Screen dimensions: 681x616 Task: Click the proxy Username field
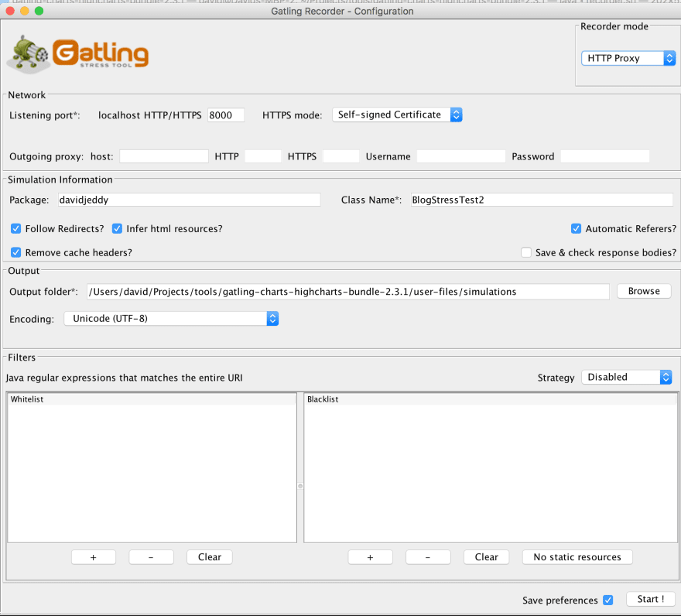click(461, 156)
